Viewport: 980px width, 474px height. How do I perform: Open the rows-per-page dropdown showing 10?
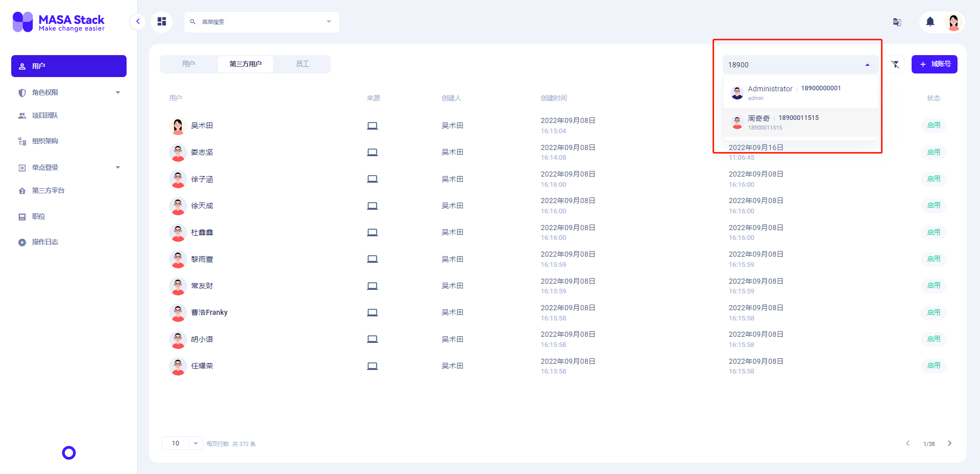(182, 443)
